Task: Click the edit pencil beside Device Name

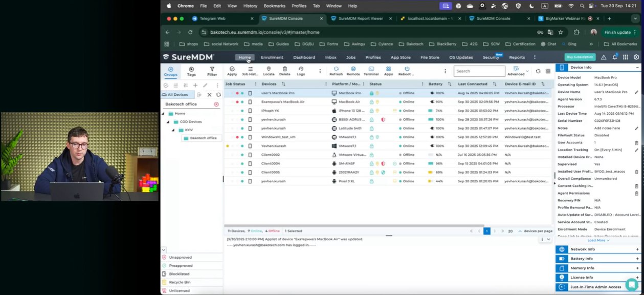Action: pos(636,92)
